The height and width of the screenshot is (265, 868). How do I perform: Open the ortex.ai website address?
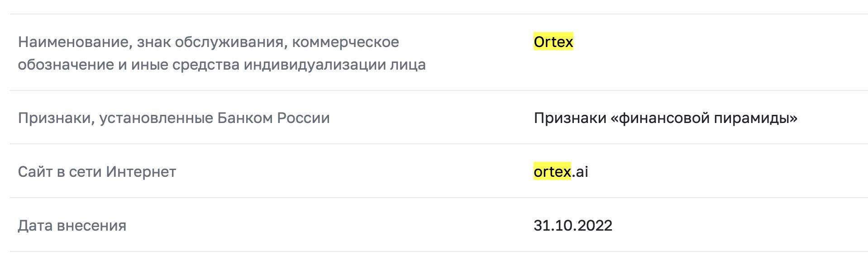(560, 172)
